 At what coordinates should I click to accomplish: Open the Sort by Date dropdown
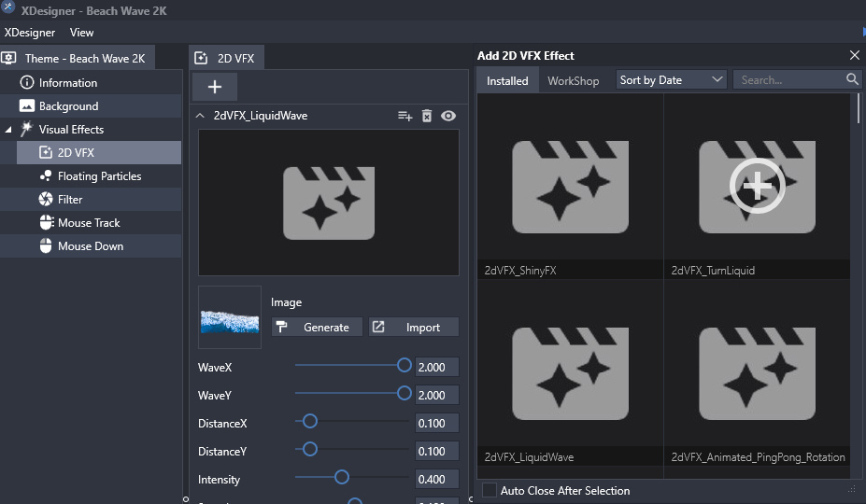tap(671, 80)
